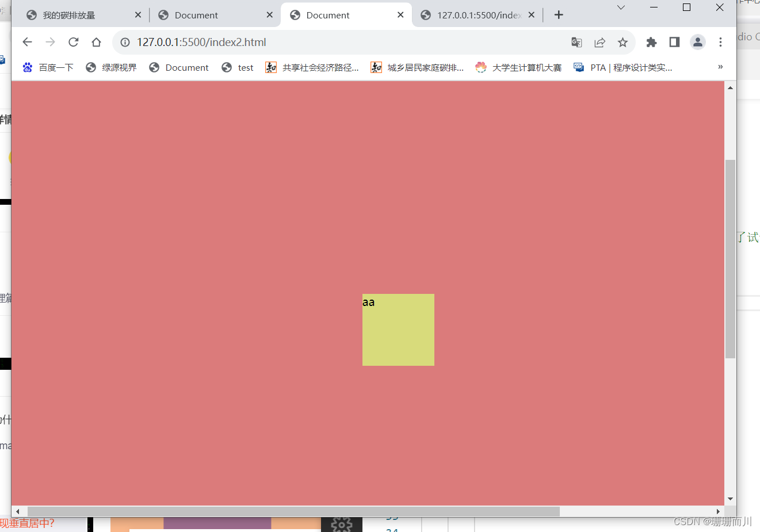Show more bookmarks overflow chevron
The height and width of the screenshot is (532, 760).
click(x=720, y=67)
